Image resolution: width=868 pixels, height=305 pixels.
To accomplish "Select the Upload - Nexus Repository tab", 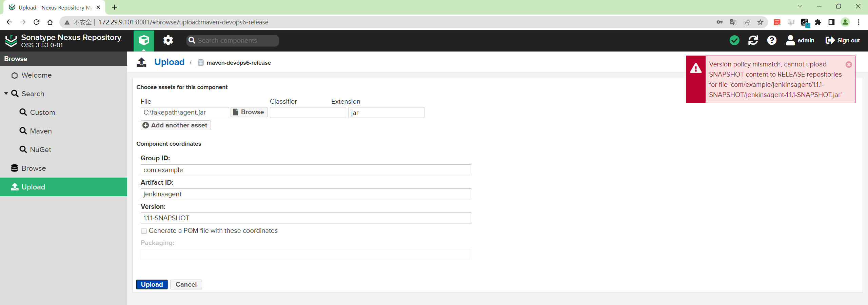I will (x=54, y=7).
